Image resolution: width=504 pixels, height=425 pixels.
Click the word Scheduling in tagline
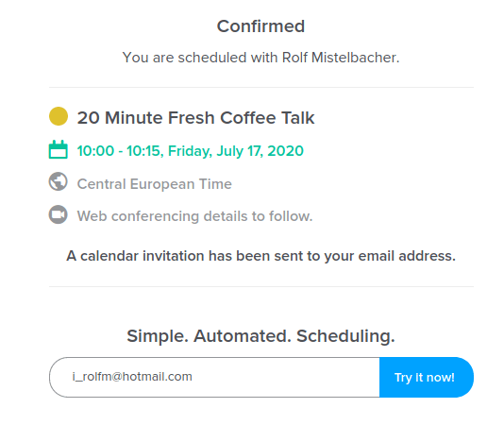click(x=345, y=336)
